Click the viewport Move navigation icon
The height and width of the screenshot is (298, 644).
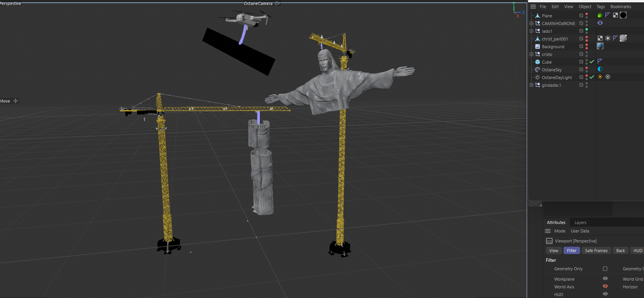(x=16, y=101)
